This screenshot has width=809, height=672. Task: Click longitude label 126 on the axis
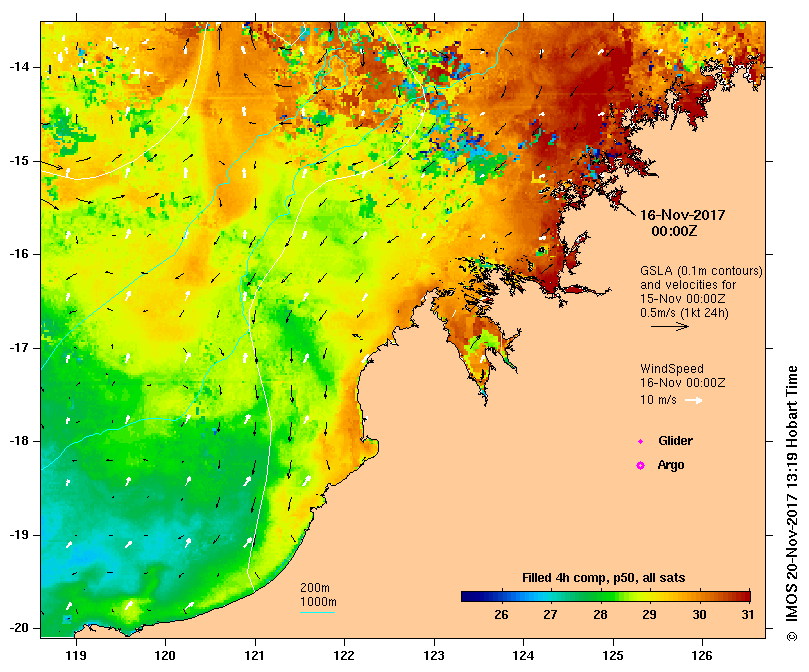pos(702,655)
